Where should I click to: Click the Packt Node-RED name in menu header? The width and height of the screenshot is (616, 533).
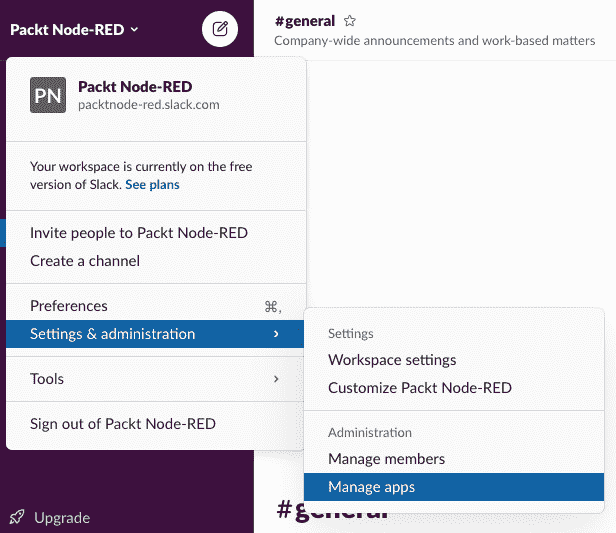(135, 86)
